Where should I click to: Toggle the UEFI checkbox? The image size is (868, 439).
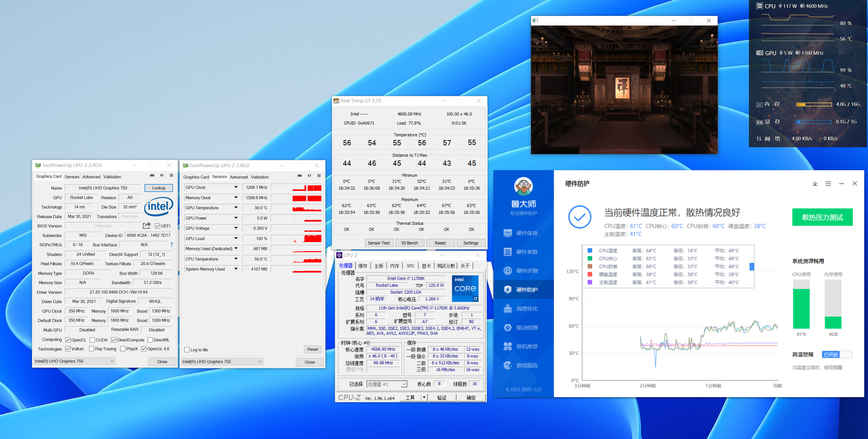click(x=157, y=226)
